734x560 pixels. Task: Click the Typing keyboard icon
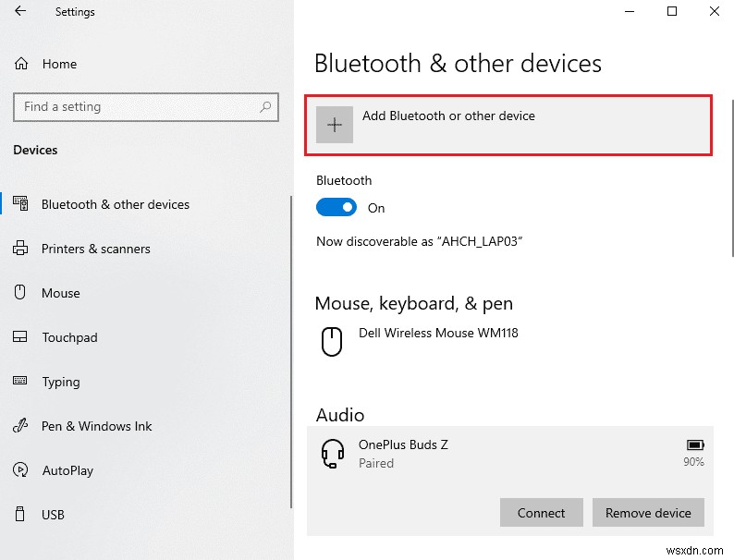click(21, 382)
